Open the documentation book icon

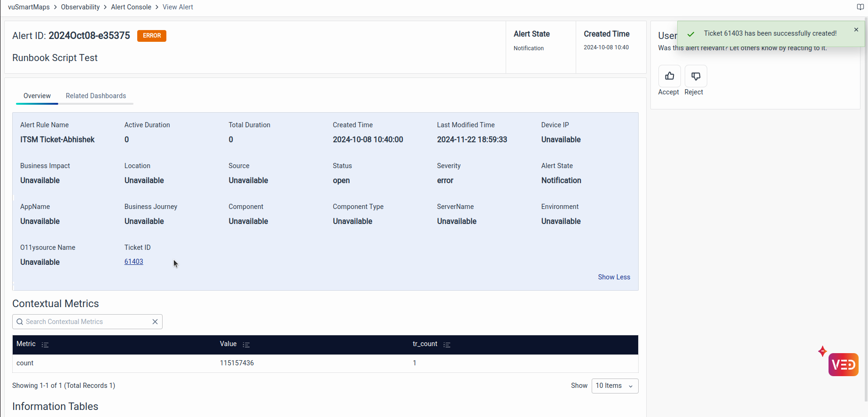[860, 7]
